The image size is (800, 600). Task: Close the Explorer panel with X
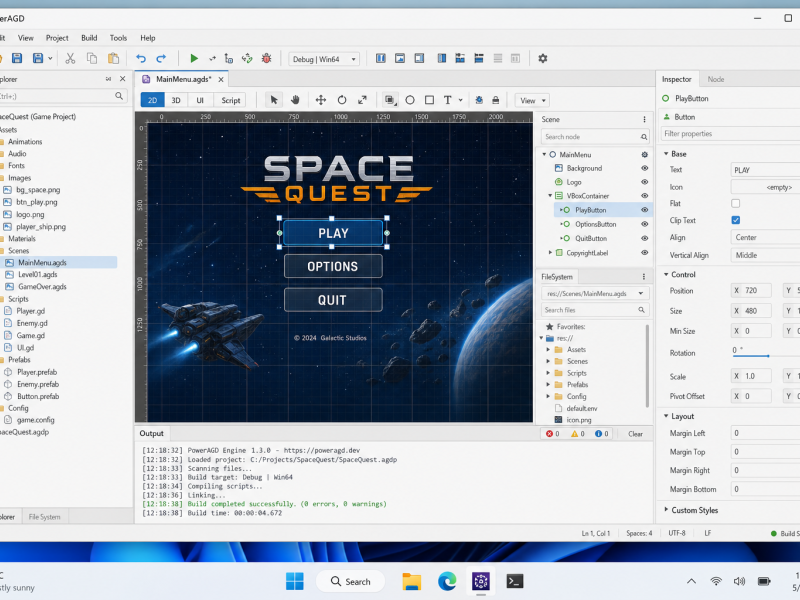[x=122, y=79]
